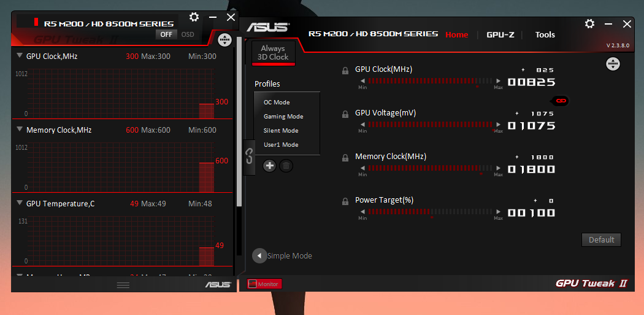
Task: Open settings gear in main GPU Tweak window
Action: coord(589,23)
